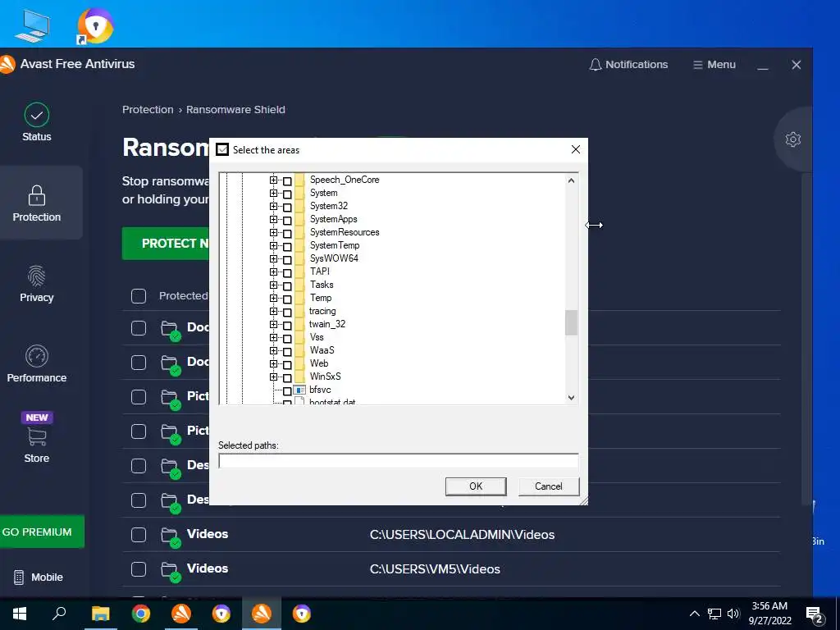This screenshot has height=630, width=840.
Task: Open the Notifications bell
Action: [628, 64]
